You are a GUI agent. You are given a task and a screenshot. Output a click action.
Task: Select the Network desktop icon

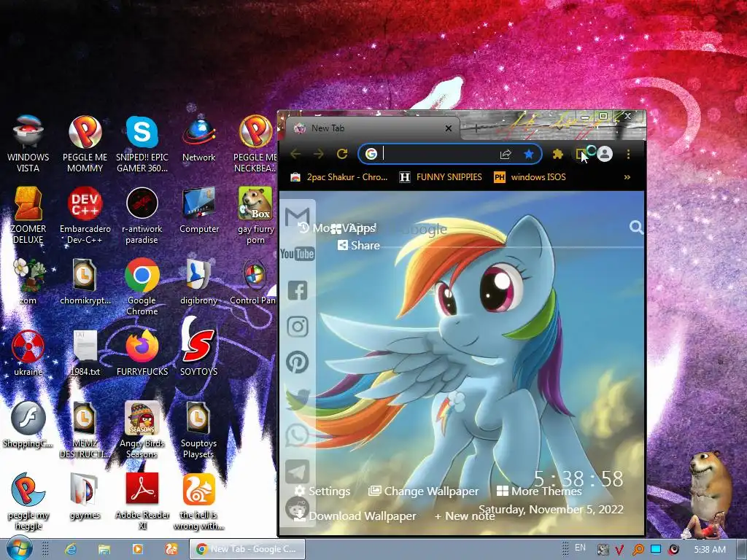[x=198, y=139]
